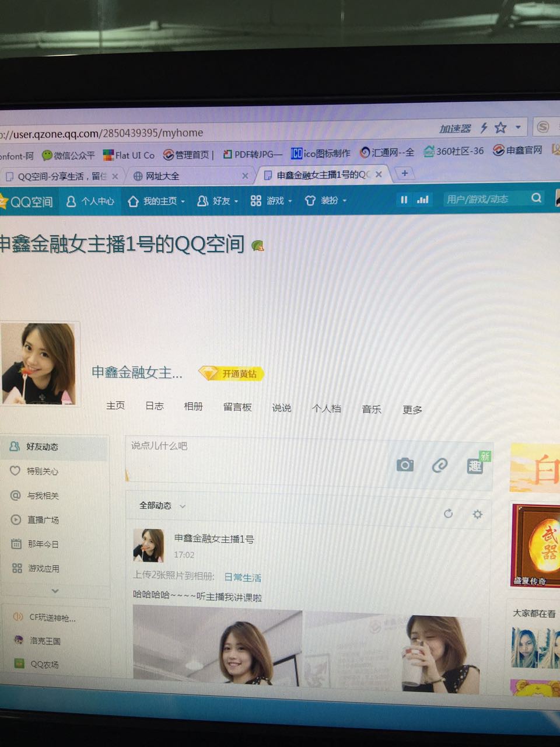The image size is (560, 747).
Task: Click the bar chart icon in header
Action: (x=423, y=200)
